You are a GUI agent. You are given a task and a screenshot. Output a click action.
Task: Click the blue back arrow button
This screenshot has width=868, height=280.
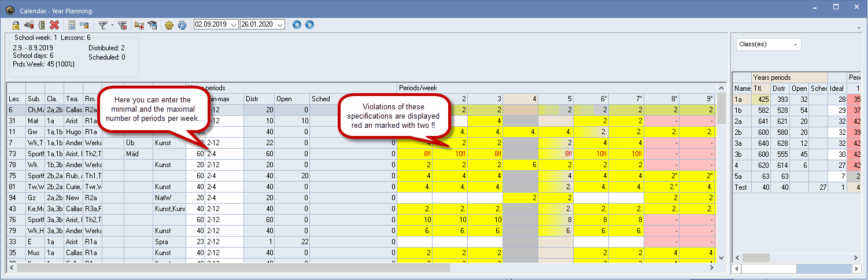[297, 25]
